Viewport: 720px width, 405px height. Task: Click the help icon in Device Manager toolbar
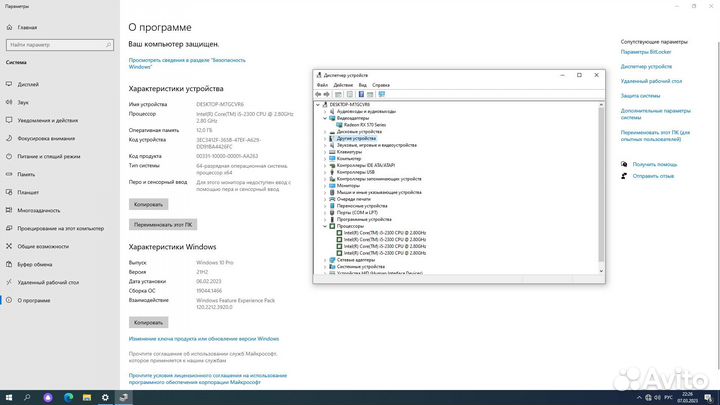(x=360, y=94)
